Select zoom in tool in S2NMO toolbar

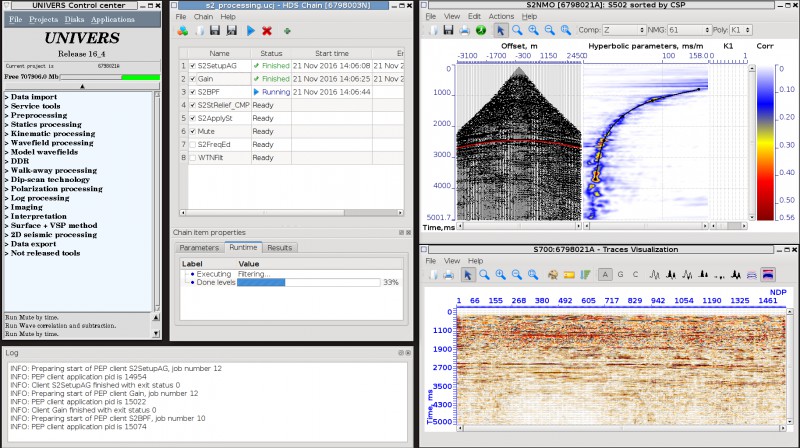pyautogui.click(x=533, y=30)
